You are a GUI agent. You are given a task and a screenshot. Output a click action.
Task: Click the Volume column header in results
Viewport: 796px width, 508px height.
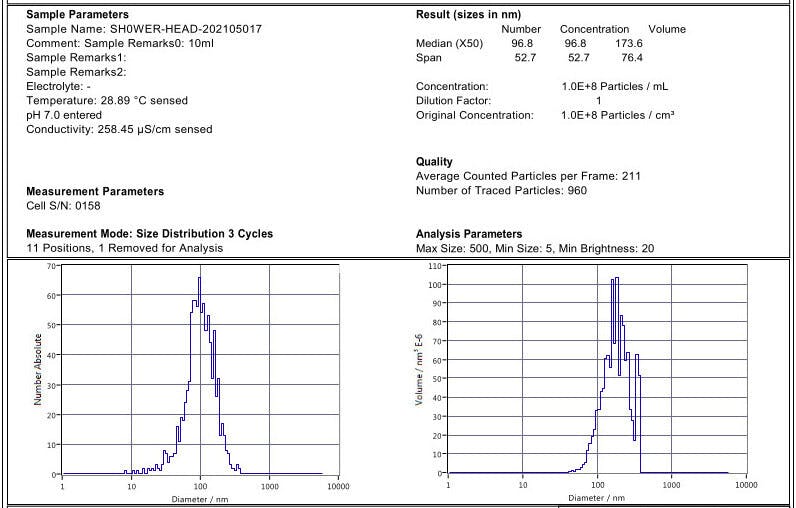667,29
